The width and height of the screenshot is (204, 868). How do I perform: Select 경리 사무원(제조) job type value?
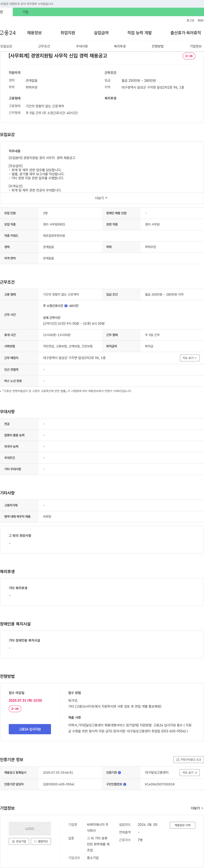[x=54, y=224]
